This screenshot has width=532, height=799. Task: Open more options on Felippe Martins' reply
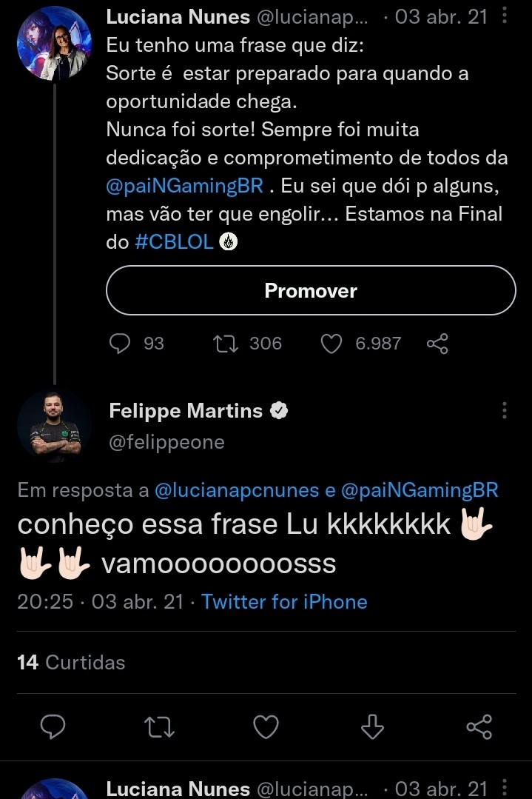(x=505, y=411)
